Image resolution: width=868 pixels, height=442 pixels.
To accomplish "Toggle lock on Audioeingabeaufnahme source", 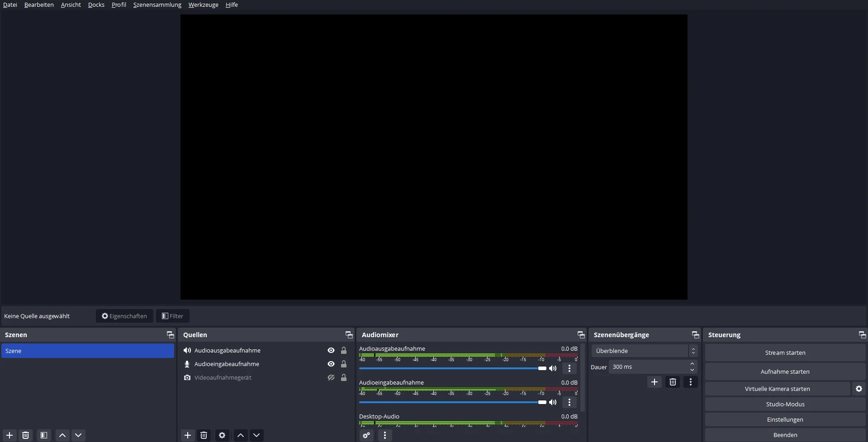I will (x=344, y=364).
